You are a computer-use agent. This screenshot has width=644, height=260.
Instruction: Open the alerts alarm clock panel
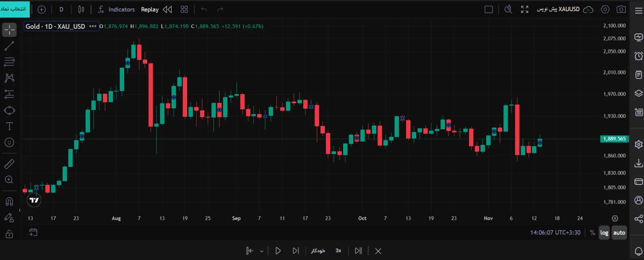click(x=639, y=56)
